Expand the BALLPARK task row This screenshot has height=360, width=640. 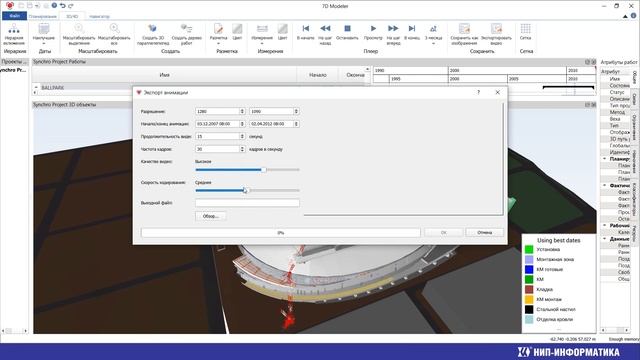click(36, 87)
